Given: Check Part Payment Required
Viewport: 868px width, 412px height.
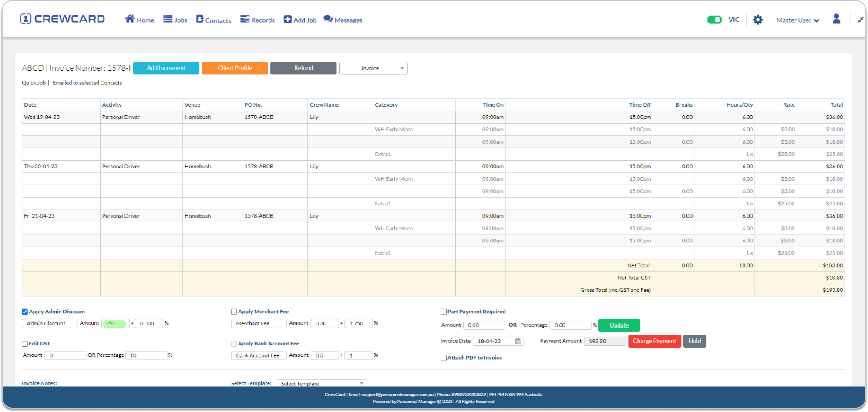Looking at the screenshot, I should tap(444, 312).
